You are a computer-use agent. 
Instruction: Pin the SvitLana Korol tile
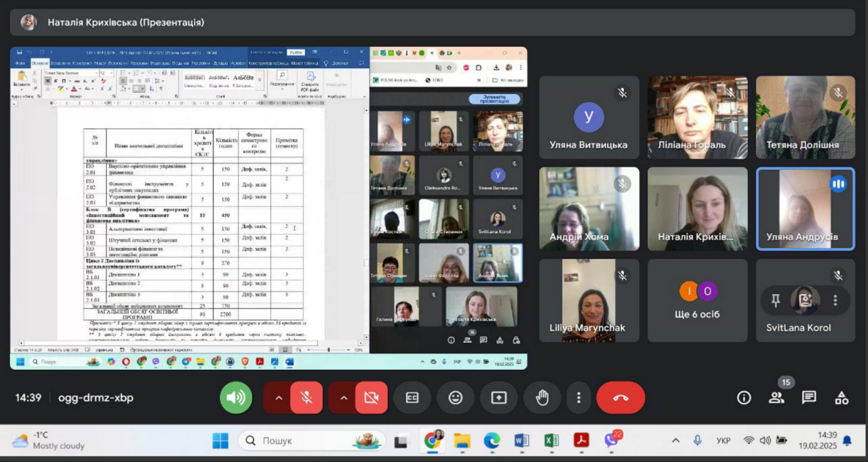pyautogui.click(x=776, y=300)
